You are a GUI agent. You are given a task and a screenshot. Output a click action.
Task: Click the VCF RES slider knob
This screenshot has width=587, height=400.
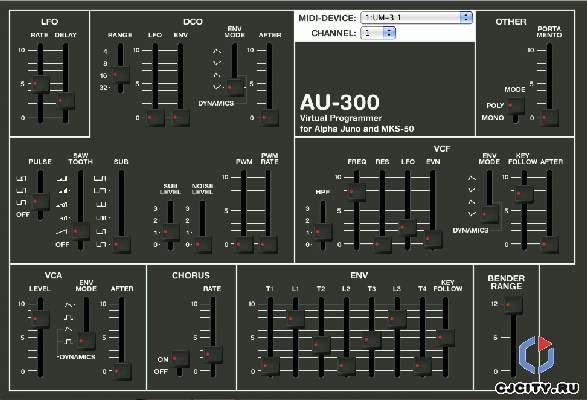tap(382, 245)
